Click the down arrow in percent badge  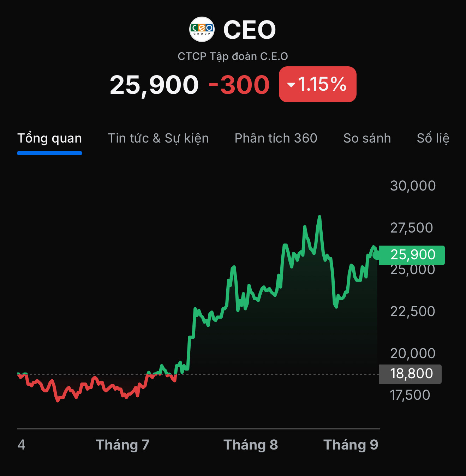(x=291, y=85)
